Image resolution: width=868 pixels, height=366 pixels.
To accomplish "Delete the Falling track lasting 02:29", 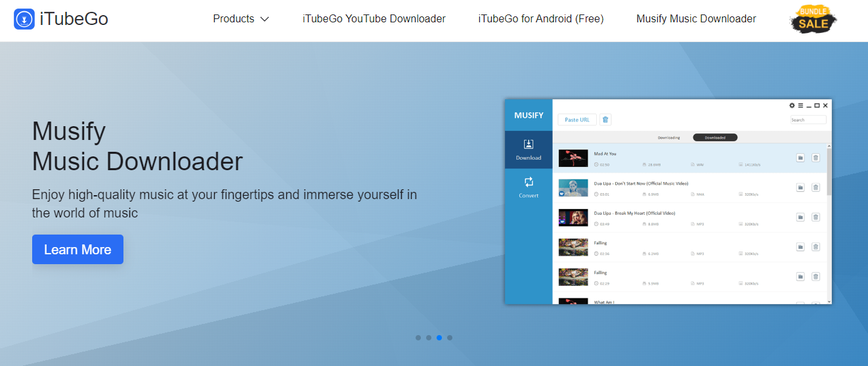I will tap(815, 276).
